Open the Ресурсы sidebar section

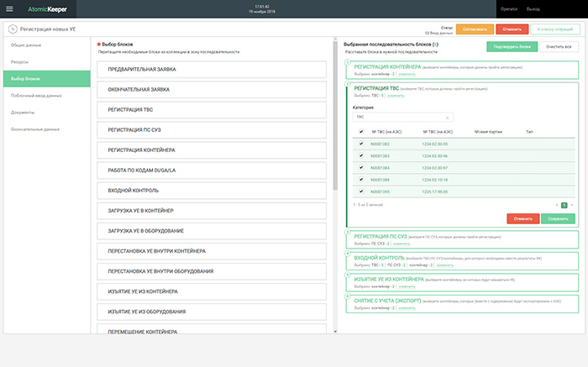coord(19,60)
